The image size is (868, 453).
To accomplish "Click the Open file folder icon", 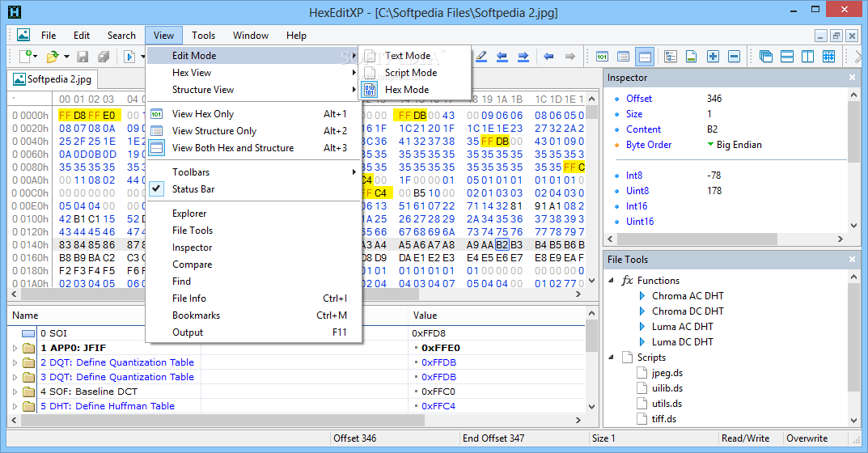I will [x=53, y=56].
